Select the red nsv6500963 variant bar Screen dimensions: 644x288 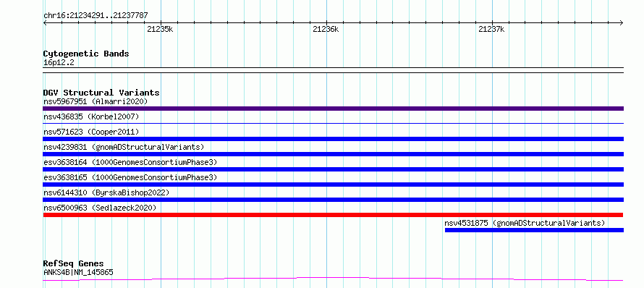coord(333,215)
